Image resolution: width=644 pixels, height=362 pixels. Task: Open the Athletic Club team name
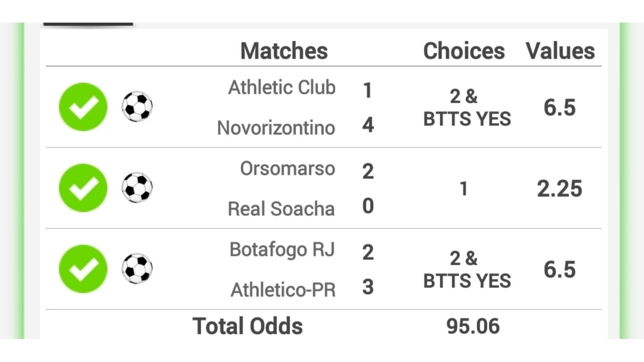point(282,88)
